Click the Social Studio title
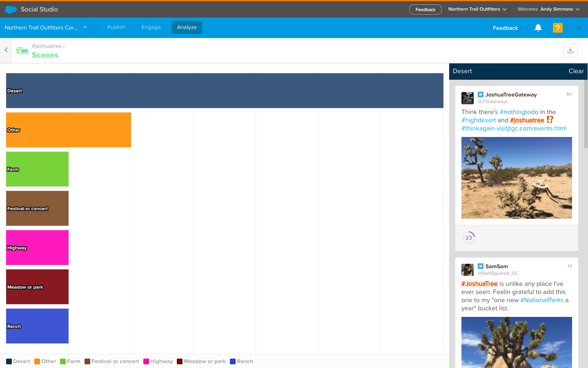Image resolution: width=588 pixels, height=368 pixels. 39,9
